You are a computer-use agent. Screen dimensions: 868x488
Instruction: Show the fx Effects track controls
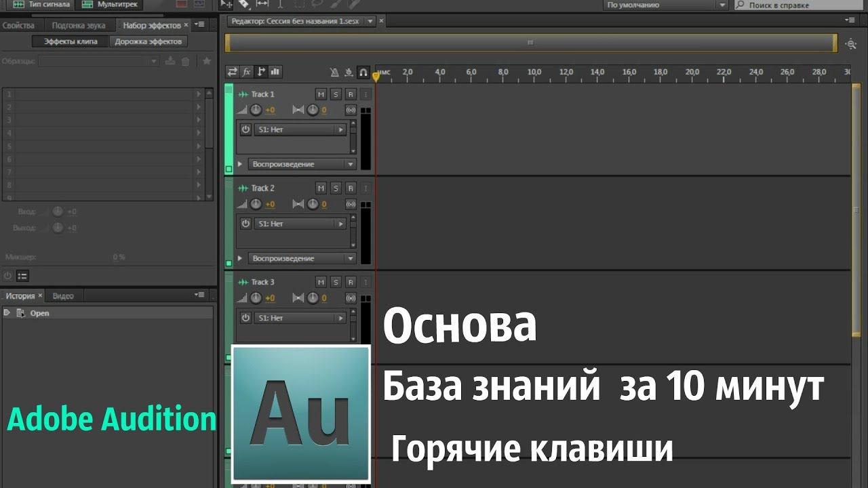[x=247, y=71]
